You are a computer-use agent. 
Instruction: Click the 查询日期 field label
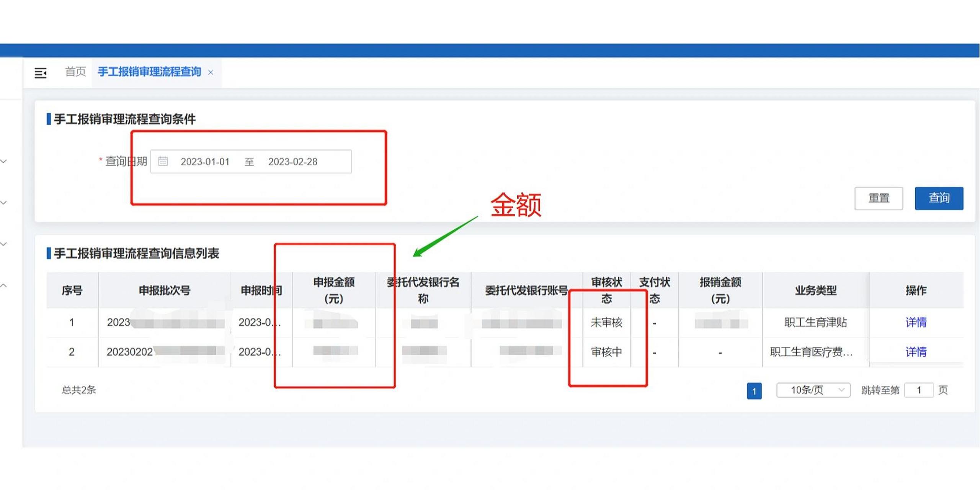pyautogui.click(x=126, y=161)
